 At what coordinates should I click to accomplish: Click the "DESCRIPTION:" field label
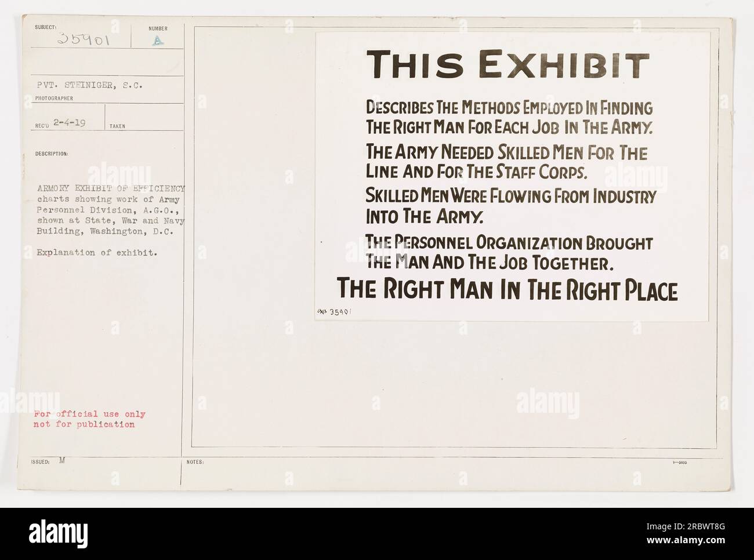[52, 154]
